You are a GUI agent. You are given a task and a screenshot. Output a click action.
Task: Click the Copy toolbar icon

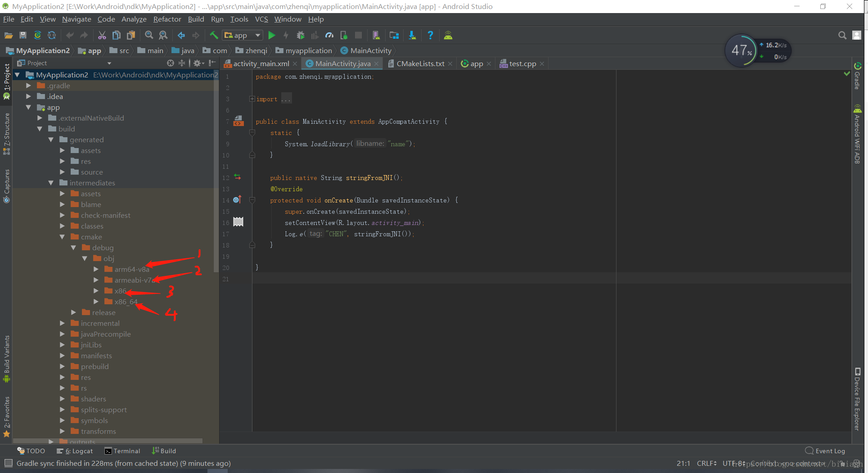tap(117, 35)
